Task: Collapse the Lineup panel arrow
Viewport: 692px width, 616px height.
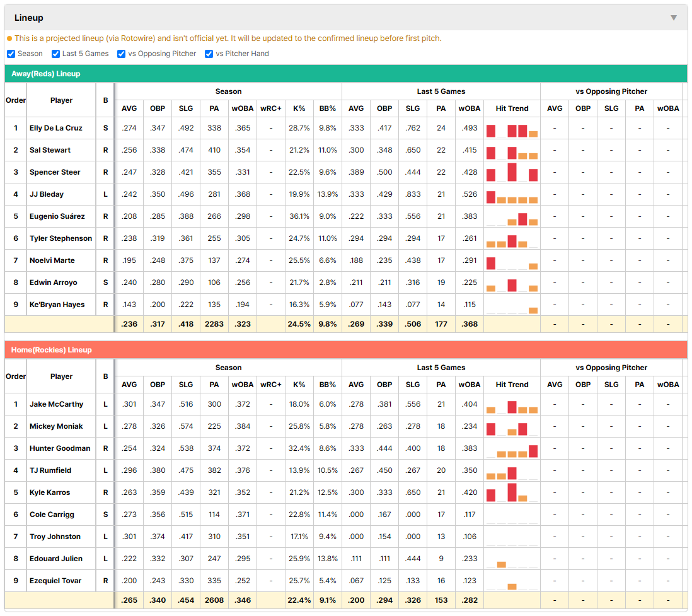Action: coord(674,18)
